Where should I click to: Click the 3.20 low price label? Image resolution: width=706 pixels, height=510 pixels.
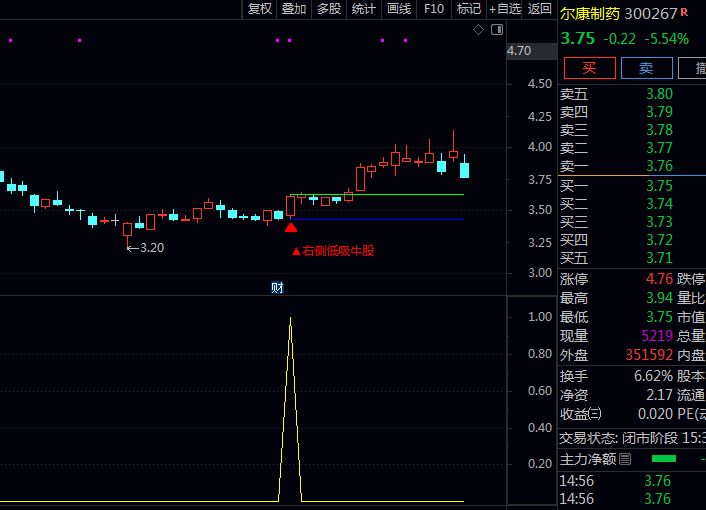pyautogui.click(x=152, y=248)
